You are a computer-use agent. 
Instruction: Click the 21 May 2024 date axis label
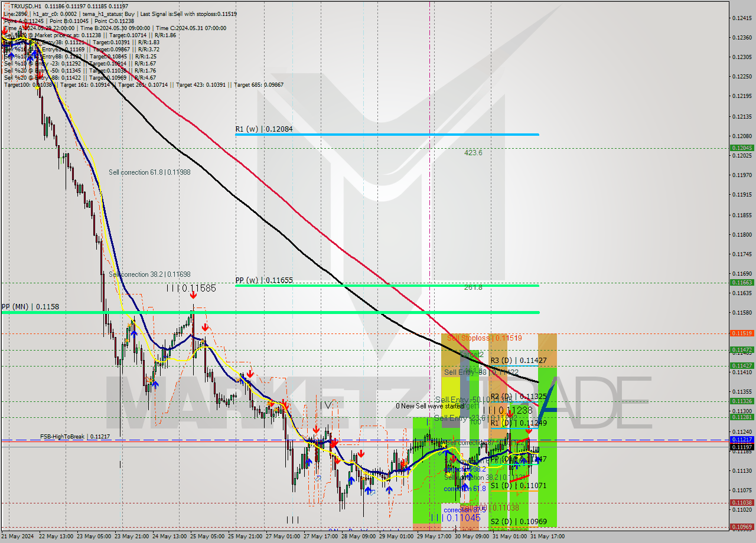point(17,537)
